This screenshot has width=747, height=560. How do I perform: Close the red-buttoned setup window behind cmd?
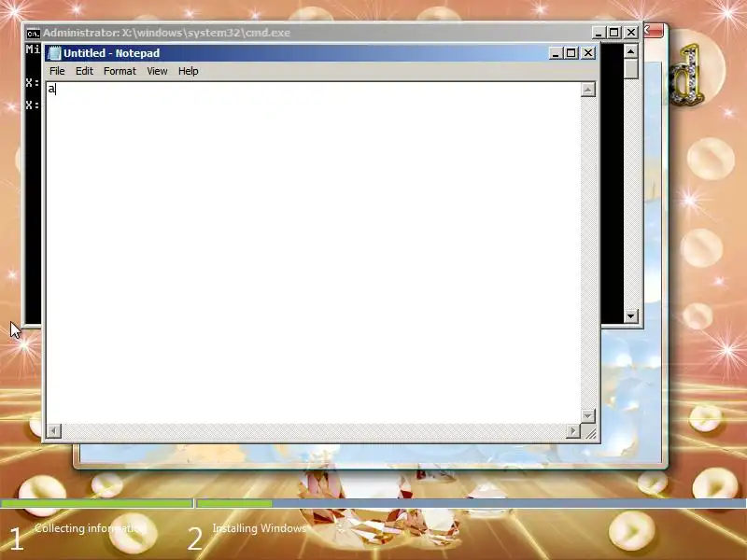[x=654, y=31]
